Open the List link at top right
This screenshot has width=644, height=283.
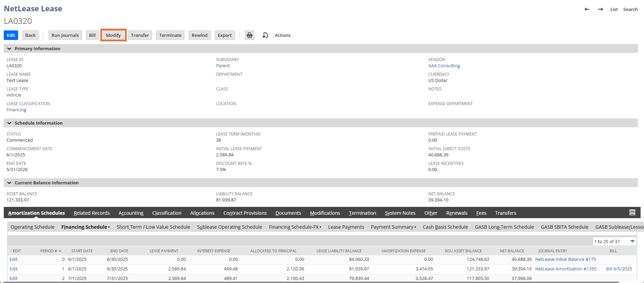[x=614, y=9]
